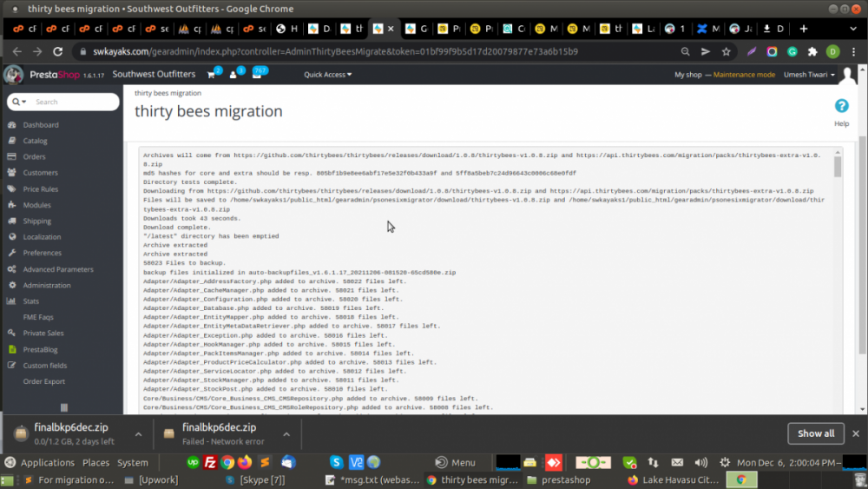Open the shopping cart orders notification icon

211,75
